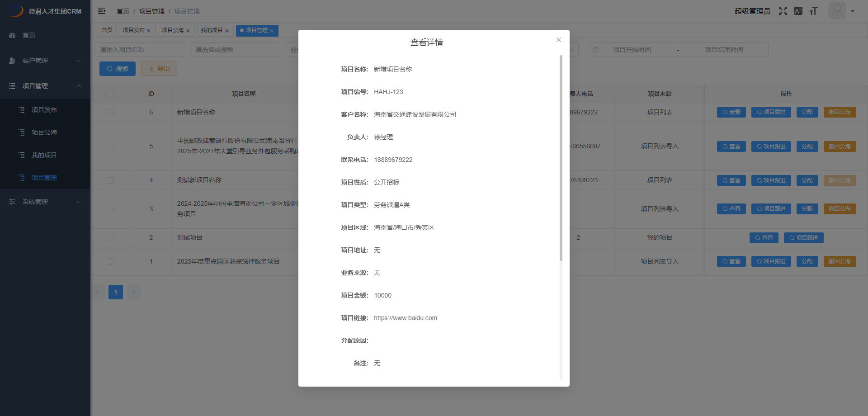Click the 超级管理员 username label
This screenshot has width=868, height=416.
[752, 11]
